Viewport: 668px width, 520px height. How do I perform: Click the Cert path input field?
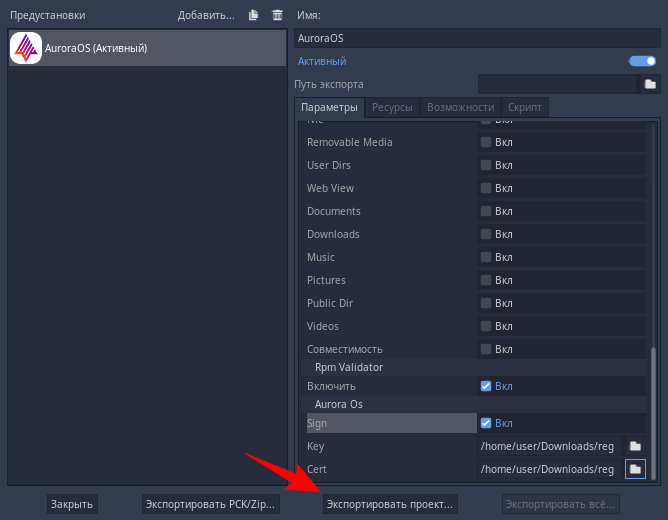[x=550, y=469]
